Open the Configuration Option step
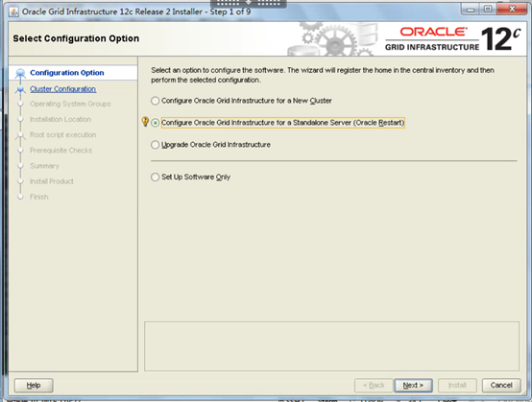Screen dimensions: 532x402 click(x=67, y=73)
